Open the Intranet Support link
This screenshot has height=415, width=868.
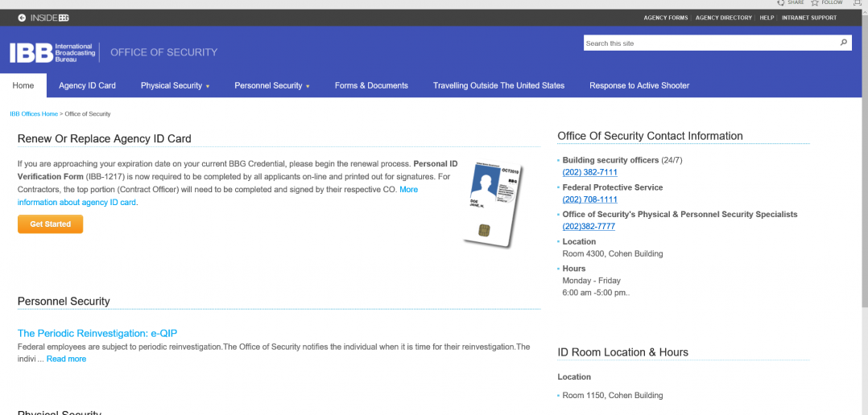[x=808, y=18]
